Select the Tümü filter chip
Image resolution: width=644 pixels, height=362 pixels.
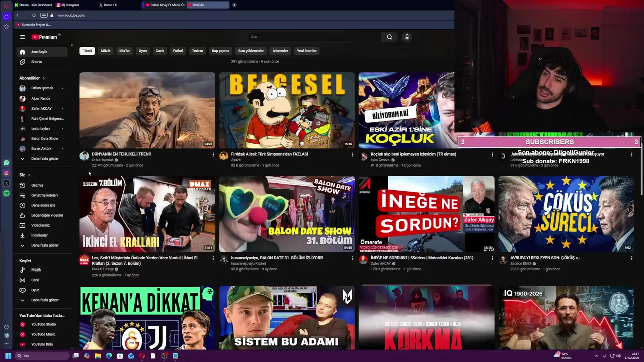[88, 51]
